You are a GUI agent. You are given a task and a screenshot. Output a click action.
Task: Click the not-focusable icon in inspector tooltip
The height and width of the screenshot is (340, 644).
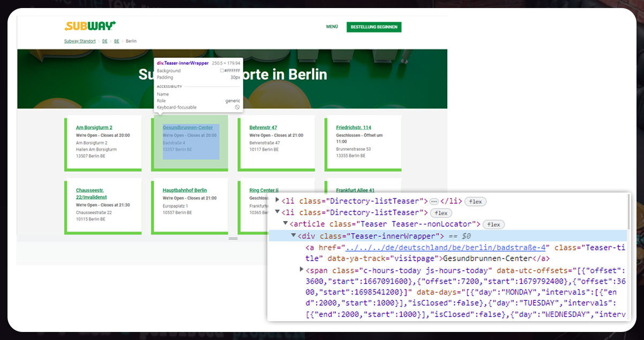click(x=237, y=107)
